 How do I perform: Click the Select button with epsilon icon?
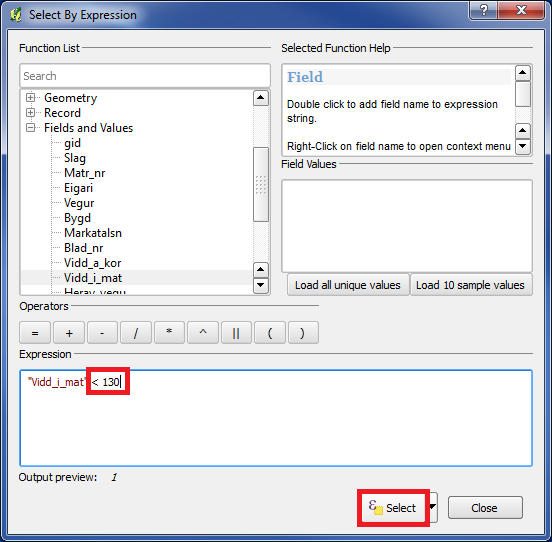pos(393,508)
